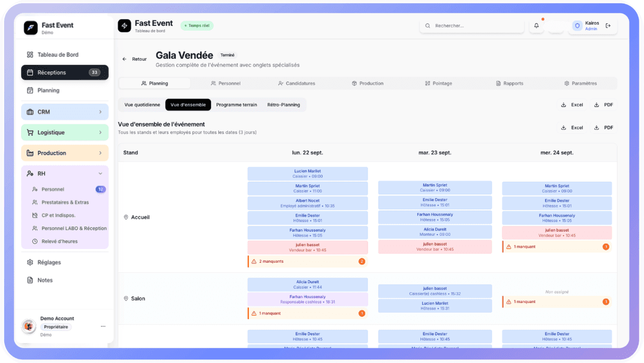Open the Production tab of the event
The image size is (644, 363).
[368, 83]
